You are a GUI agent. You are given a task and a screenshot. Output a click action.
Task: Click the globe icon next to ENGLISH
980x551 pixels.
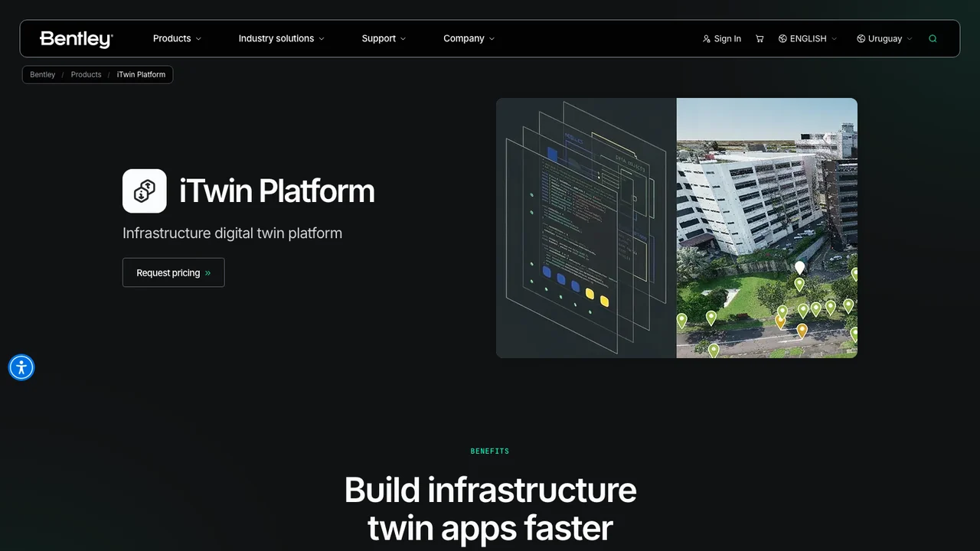pyautogui.click(x=782, y=38)
